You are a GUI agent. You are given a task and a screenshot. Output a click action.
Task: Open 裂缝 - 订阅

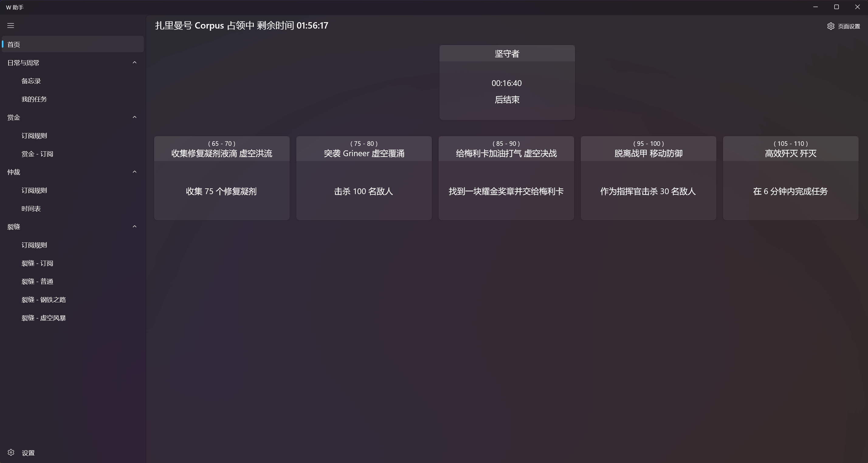[37, 263]
